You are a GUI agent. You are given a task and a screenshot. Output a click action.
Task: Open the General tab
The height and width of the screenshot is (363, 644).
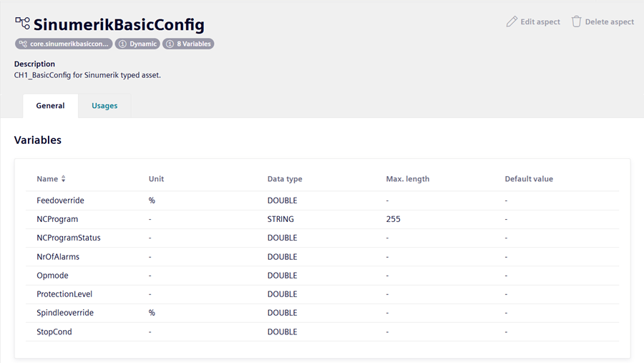coord(51,106)
